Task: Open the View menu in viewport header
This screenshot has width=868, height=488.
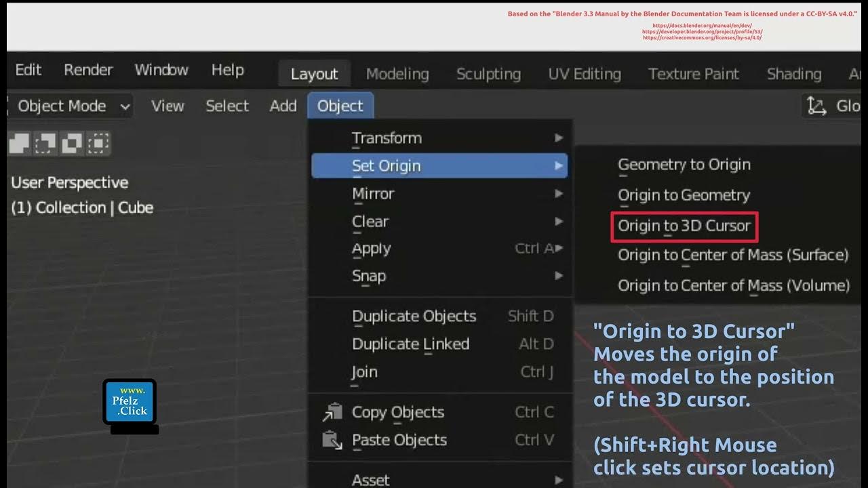Action: coord(167,106)
